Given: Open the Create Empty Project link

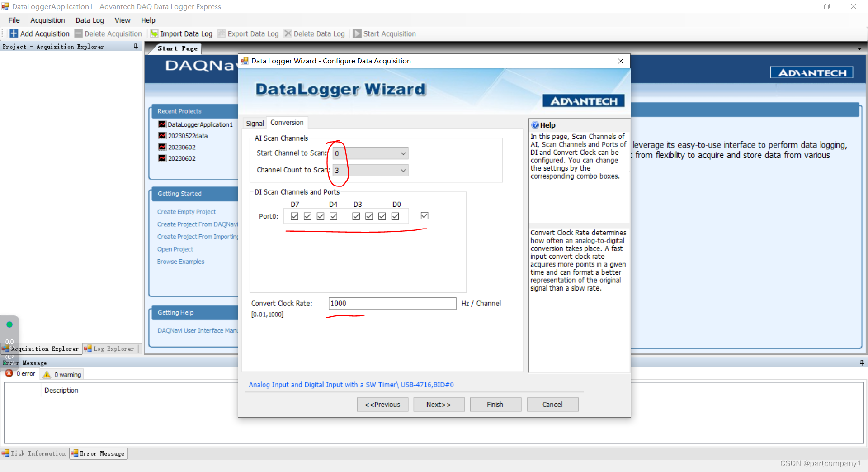Looking at the screenshot, I should pyautogui.click(x=186, y=212).
